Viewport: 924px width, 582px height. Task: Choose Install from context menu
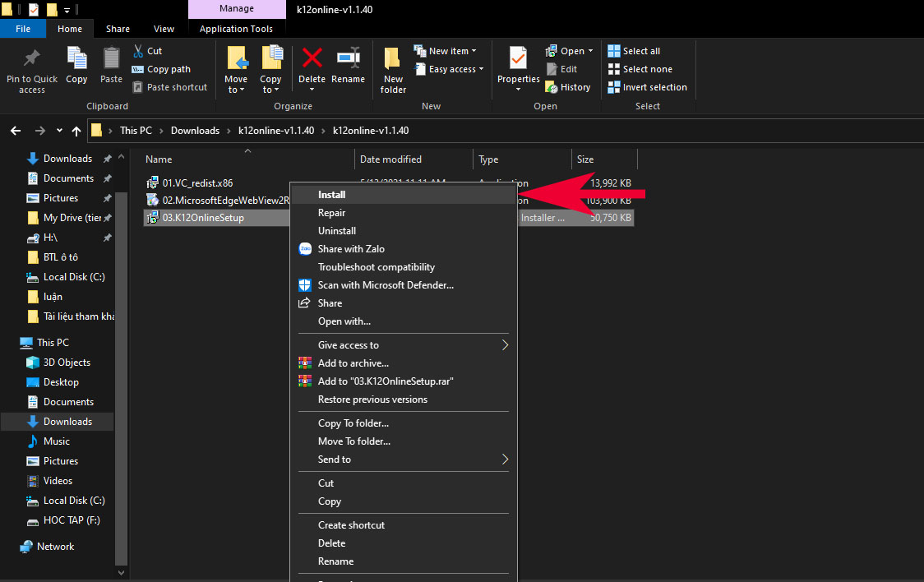332,195
